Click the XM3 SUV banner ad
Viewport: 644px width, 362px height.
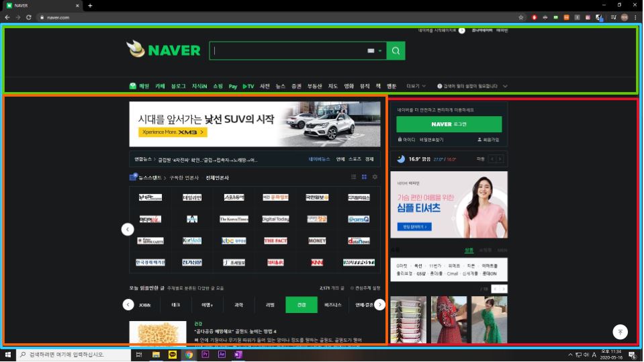click(x=255, y=124)
